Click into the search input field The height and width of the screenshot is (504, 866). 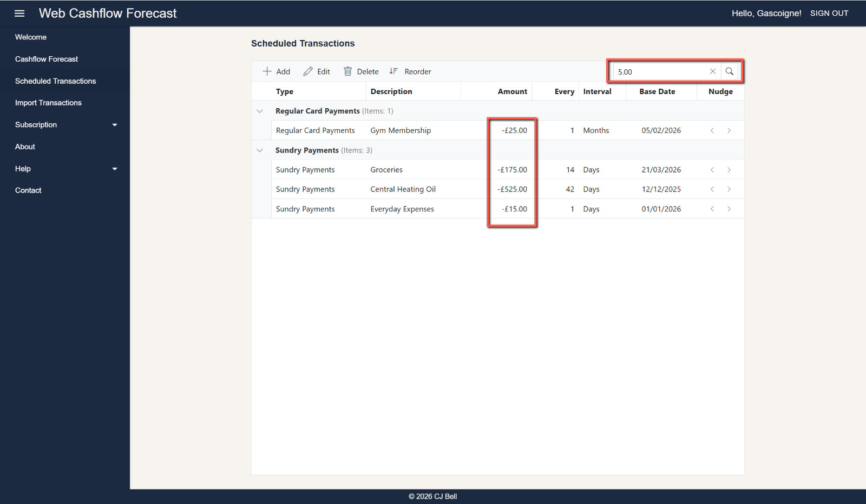point(660,71)
